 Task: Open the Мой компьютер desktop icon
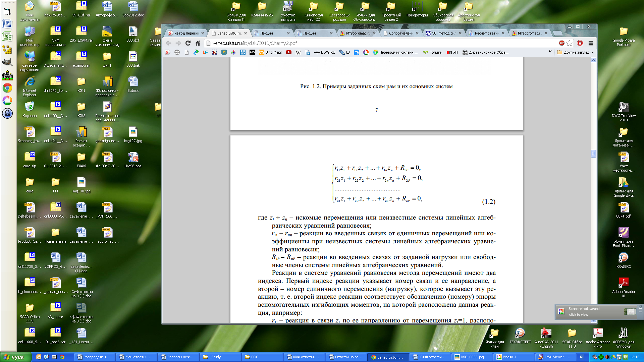pos(30,36)
